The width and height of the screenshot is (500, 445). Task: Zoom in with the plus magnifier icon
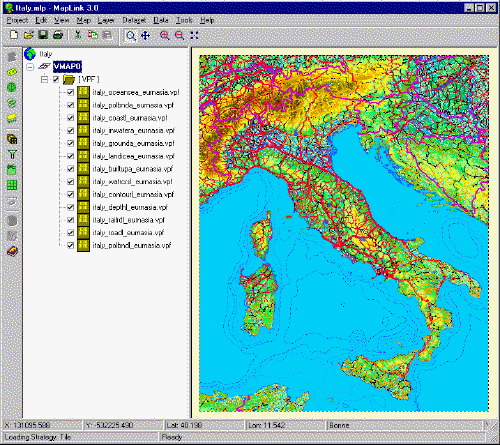pos(164,36)
